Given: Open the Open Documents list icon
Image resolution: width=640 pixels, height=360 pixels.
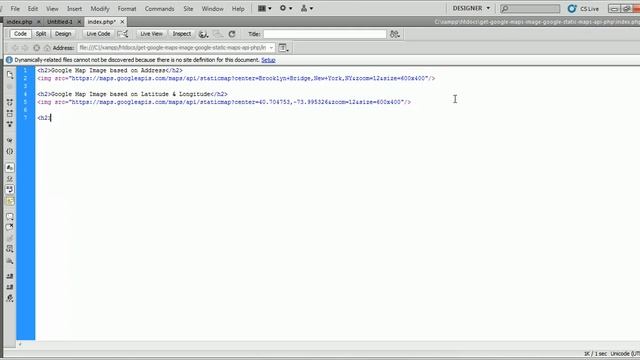Looking at the screenshot, I should [10, 75].
